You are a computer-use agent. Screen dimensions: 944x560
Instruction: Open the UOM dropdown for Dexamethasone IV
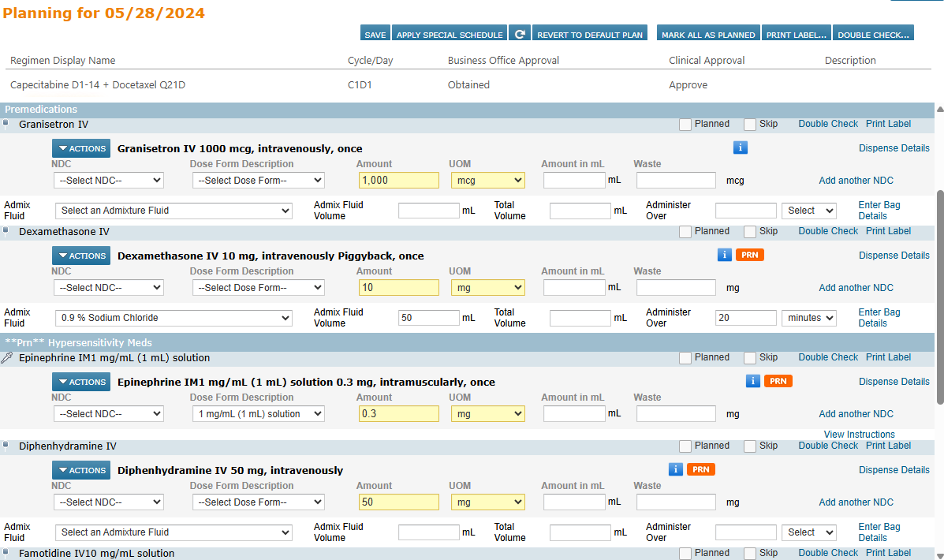click(487, 287)
